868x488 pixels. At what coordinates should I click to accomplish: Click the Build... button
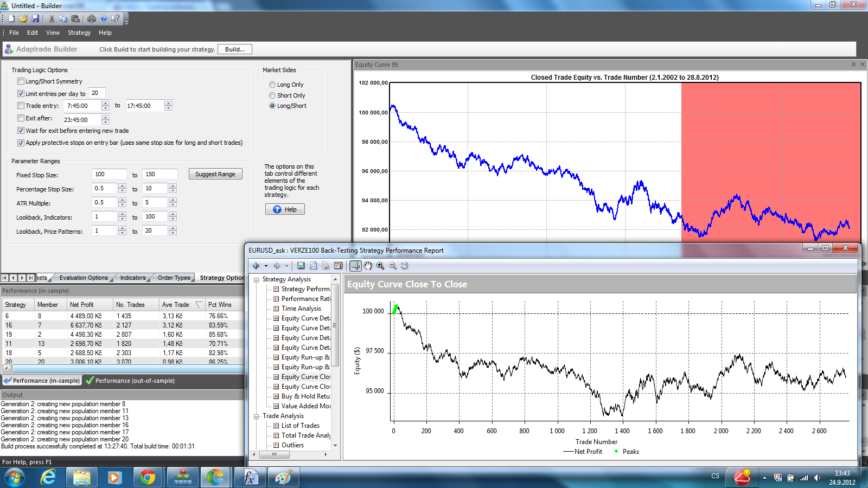click(234, 49)
